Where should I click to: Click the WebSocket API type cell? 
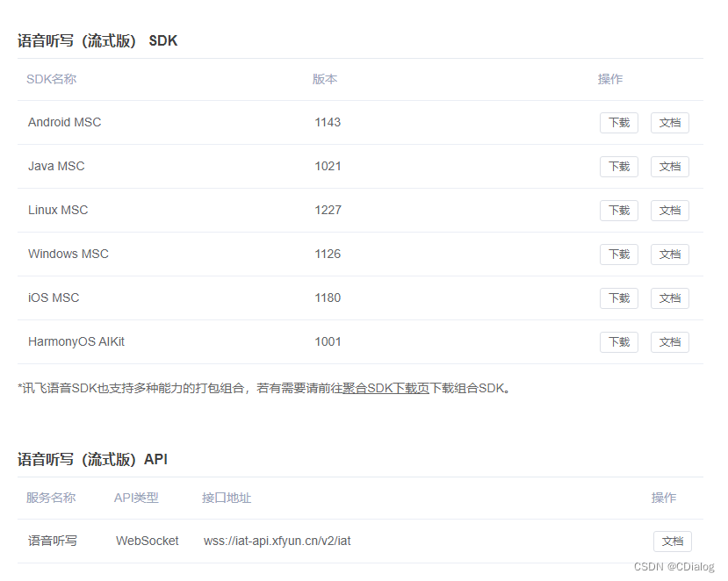(148, 542)
